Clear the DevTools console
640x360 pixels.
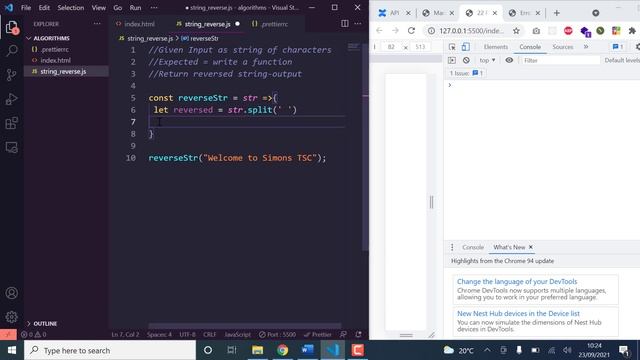pos(466,60)
